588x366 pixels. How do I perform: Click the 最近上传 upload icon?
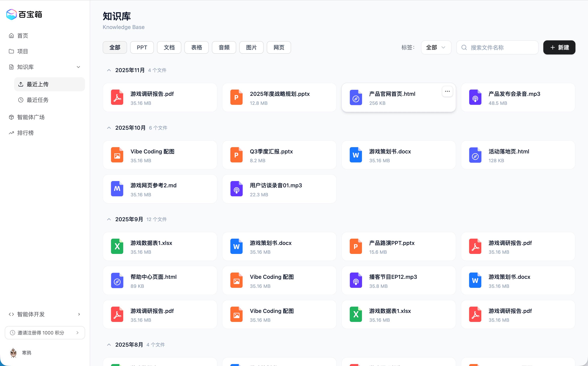(21, 84)
